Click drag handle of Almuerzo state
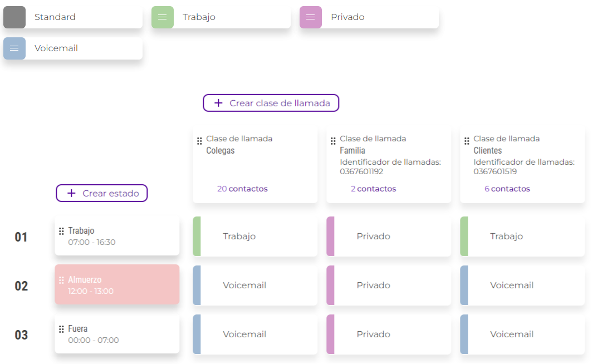Screen dimensions: 612x364 tap(62, 280)
